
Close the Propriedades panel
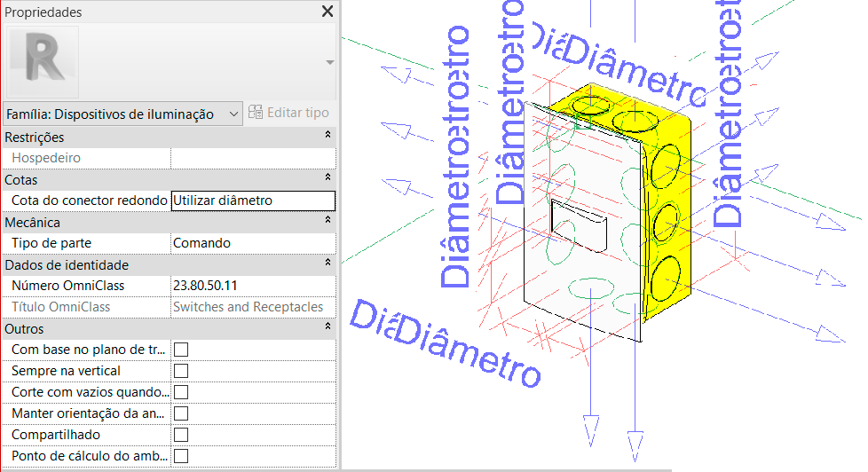pos(327,11)
